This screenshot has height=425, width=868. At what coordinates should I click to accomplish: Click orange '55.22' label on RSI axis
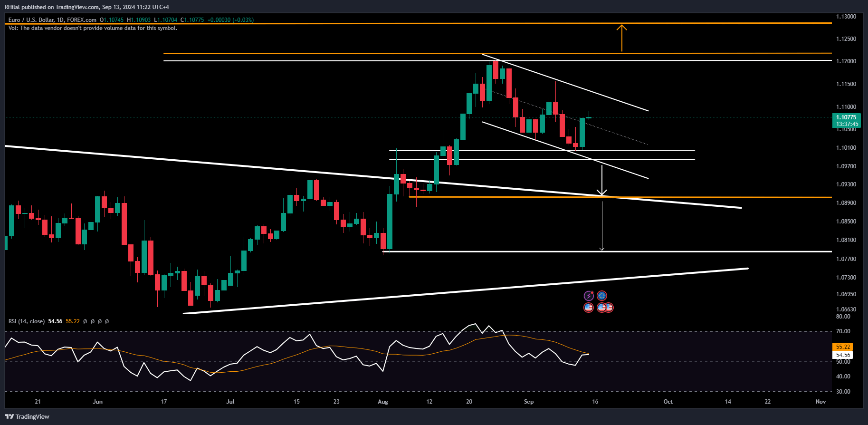coord(843,347)
